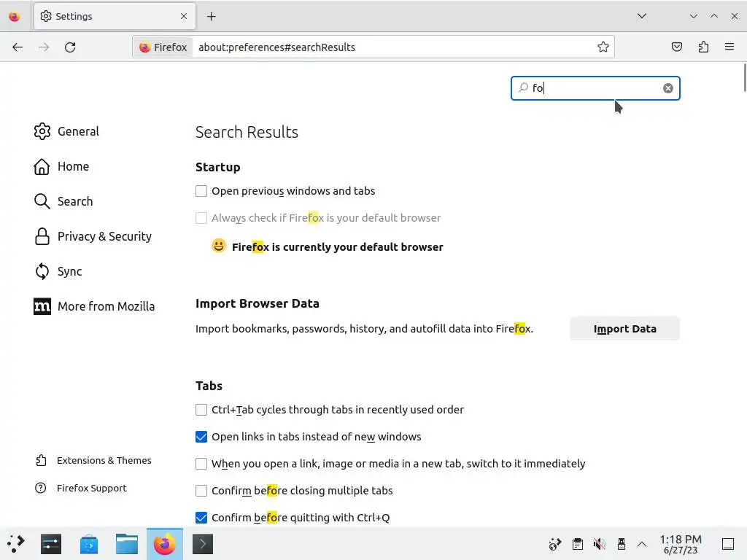Click the 'Tabs' section heading
The height and width of the screenshot is (560, 747).
pyautogui.click(x=209, y=386)
